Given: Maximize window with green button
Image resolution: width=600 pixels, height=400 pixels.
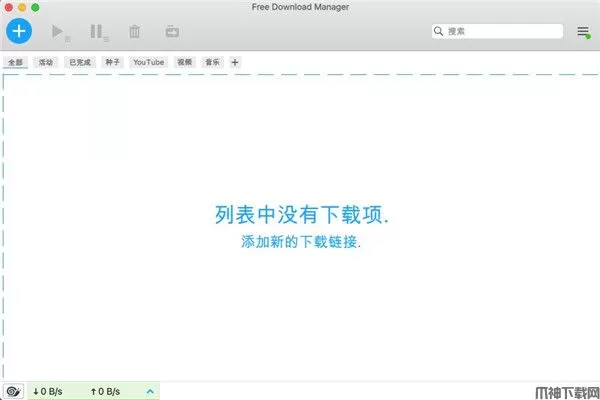Looking at the screenshot, I should (35, 7).
